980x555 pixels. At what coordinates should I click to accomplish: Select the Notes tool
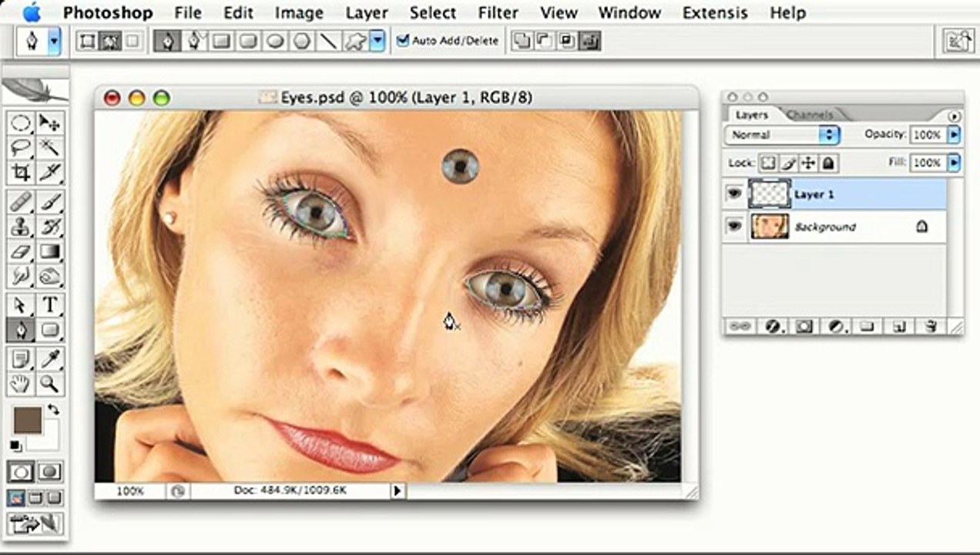pos(21,359)
